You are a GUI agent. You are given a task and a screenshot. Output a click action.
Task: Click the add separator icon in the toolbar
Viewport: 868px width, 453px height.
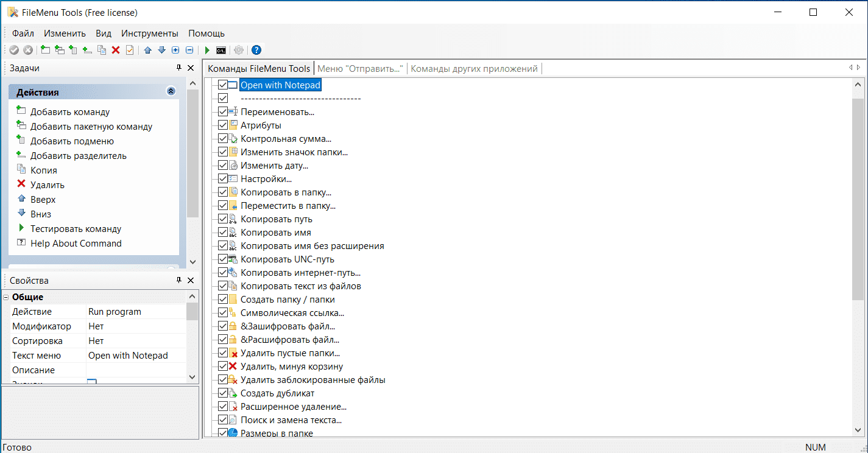point(88,50)
